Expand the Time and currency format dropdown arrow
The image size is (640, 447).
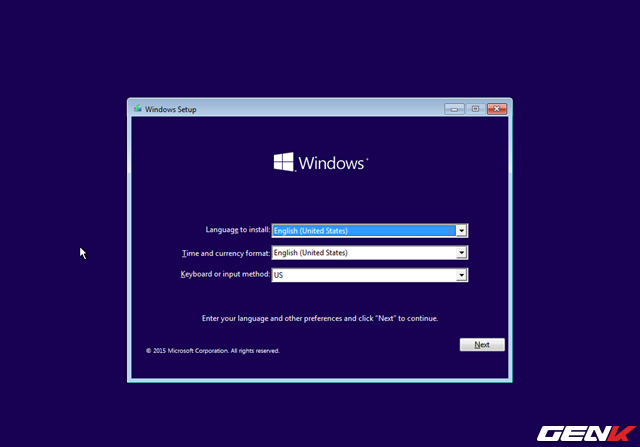[x=461, y=253]
